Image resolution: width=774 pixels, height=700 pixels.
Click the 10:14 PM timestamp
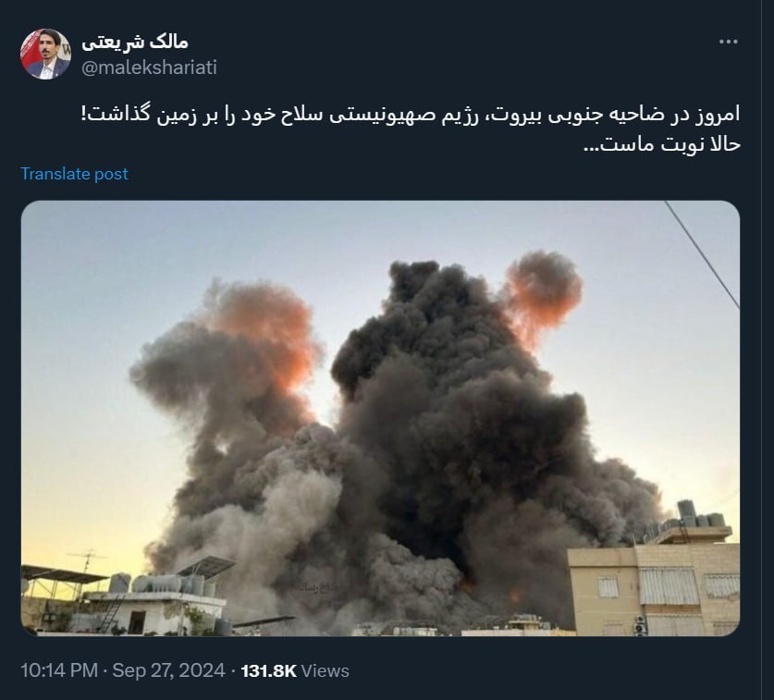point(59,671)
